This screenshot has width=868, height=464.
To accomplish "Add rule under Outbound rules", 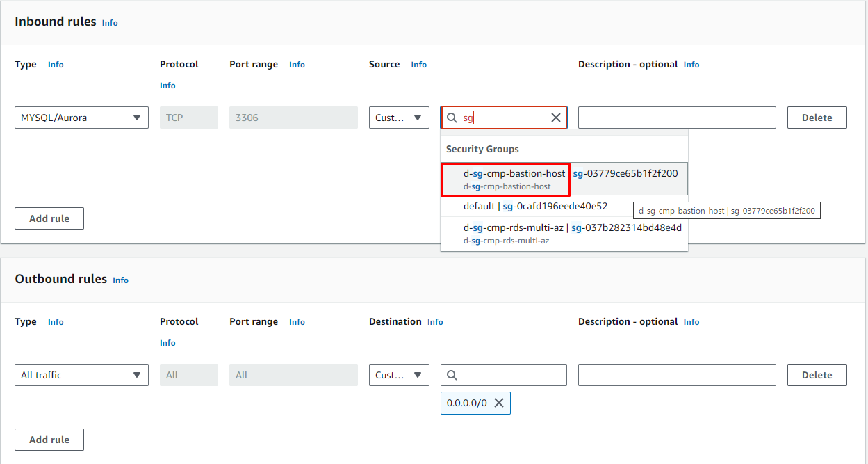I will click(49, 440).
